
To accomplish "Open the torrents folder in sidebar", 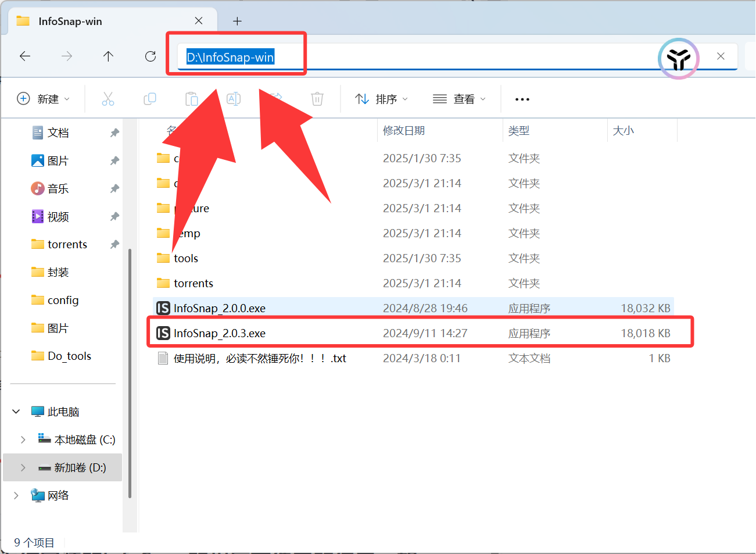I will 67,245.
